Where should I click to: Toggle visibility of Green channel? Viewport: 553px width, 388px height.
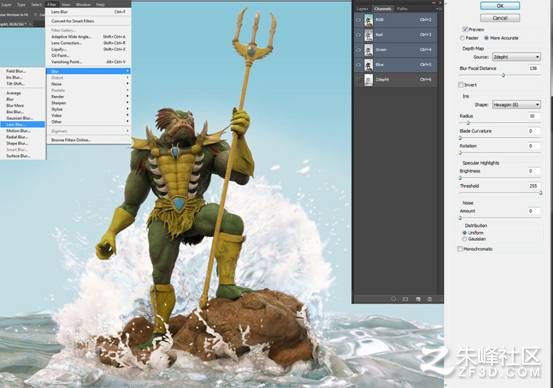coord(358,50)
